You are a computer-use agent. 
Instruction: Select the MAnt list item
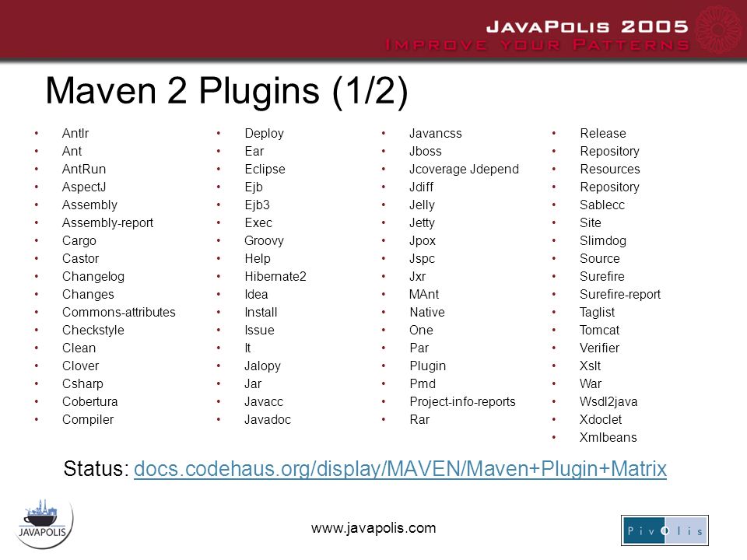click(x=424, y=294)
